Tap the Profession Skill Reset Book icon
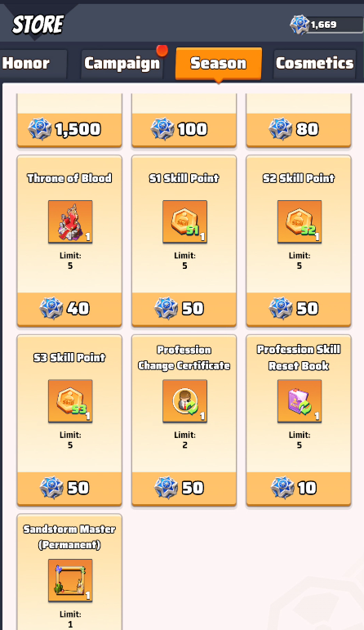This screenshot has height=630, width=364. coord(300,401)
